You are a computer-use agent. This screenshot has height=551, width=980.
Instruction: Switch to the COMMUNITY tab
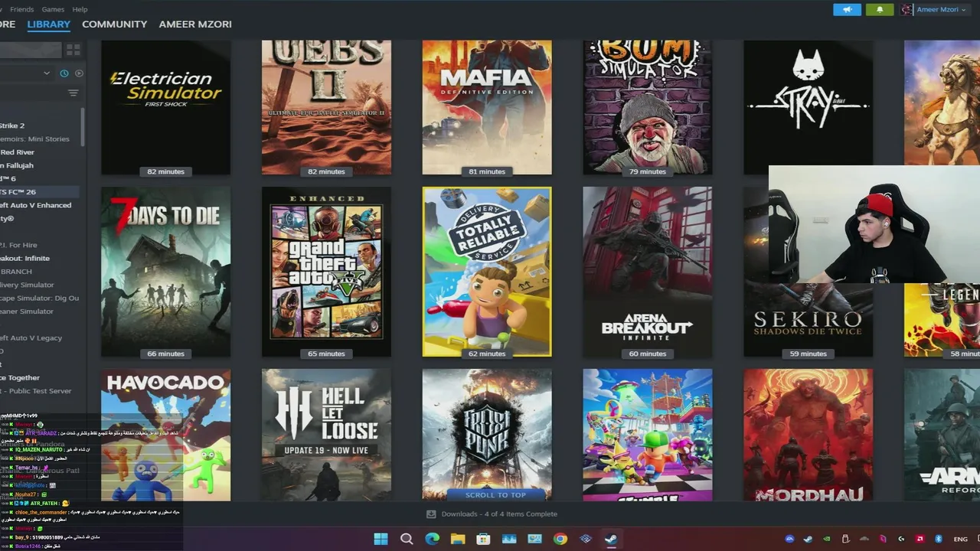tap(114, 24)
